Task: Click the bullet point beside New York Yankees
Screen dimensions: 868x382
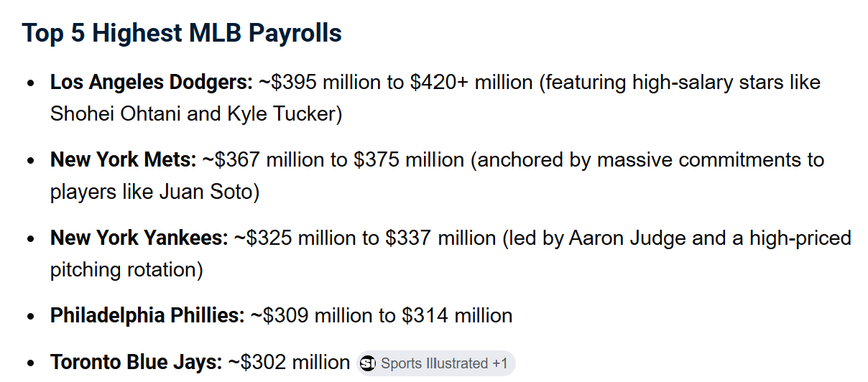Action: (30, 238)
